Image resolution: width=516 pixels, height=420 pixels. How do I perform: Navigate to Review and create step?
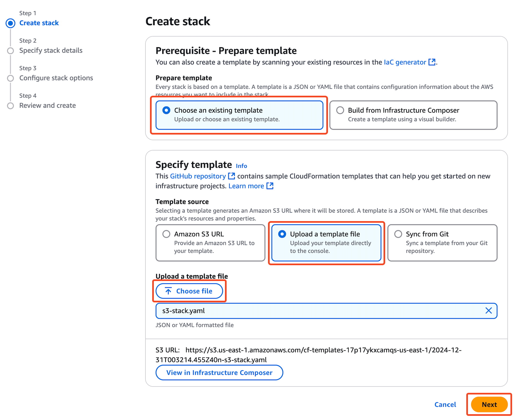coord(47,105)
